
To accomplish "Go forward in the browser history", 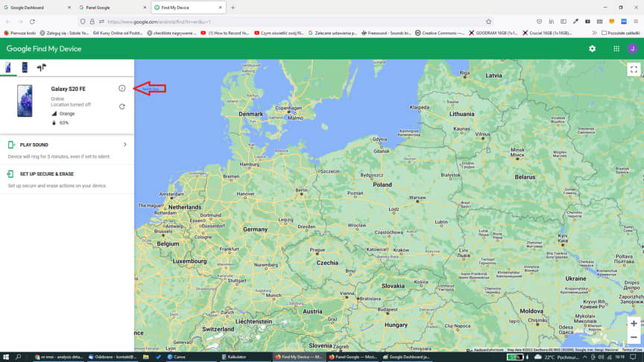I will pos(20,22).
